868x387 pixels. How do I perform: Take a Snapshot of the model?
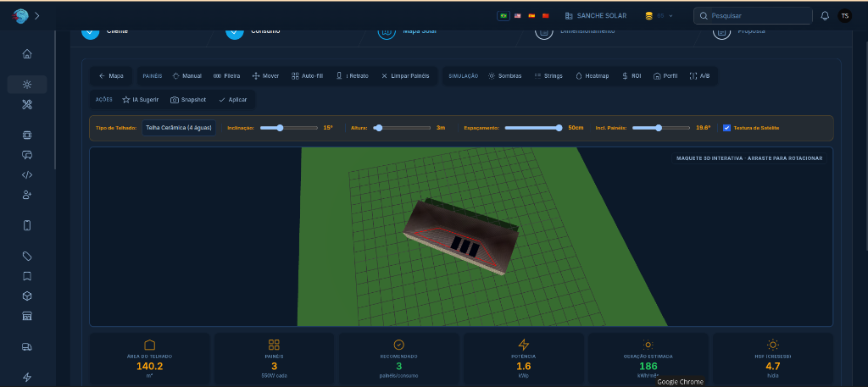click(x=188, y=100)
